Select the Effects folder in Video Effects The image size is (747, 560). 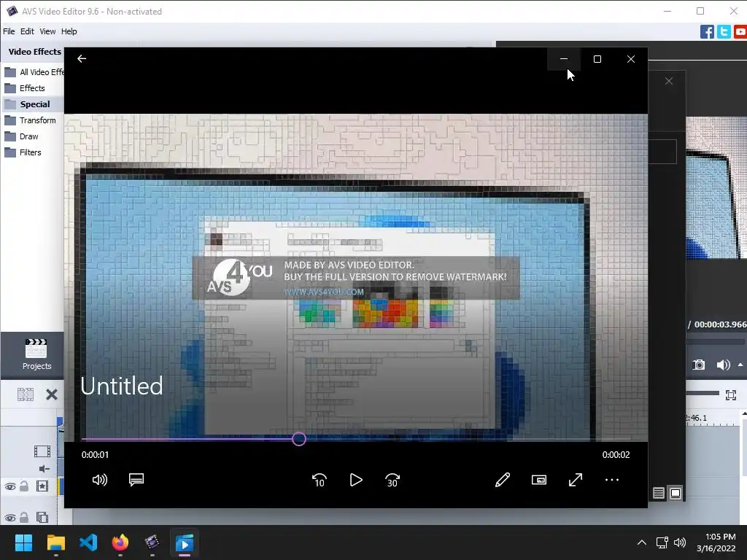[32, 88]
